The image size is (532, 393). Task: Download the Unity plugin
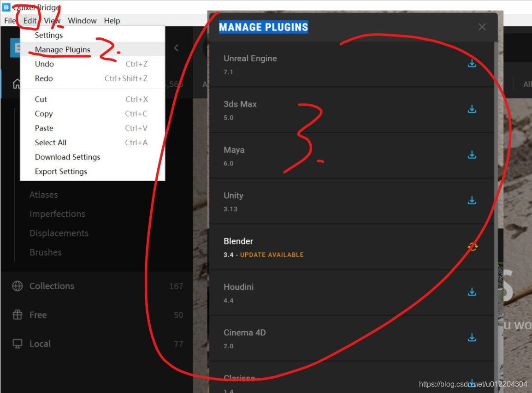[472, 200]
